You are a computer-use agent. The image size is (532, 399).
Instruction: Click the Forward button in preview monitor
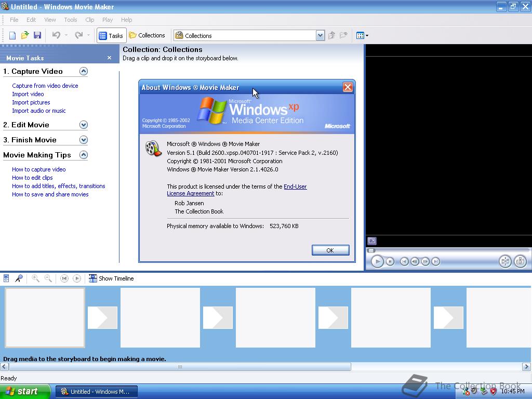coord(436,262)
